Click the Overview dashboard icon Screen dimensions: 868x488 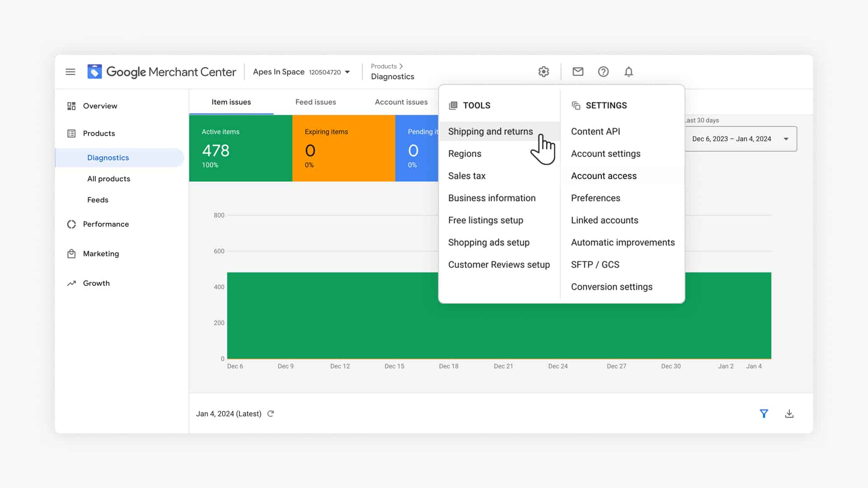71,106
